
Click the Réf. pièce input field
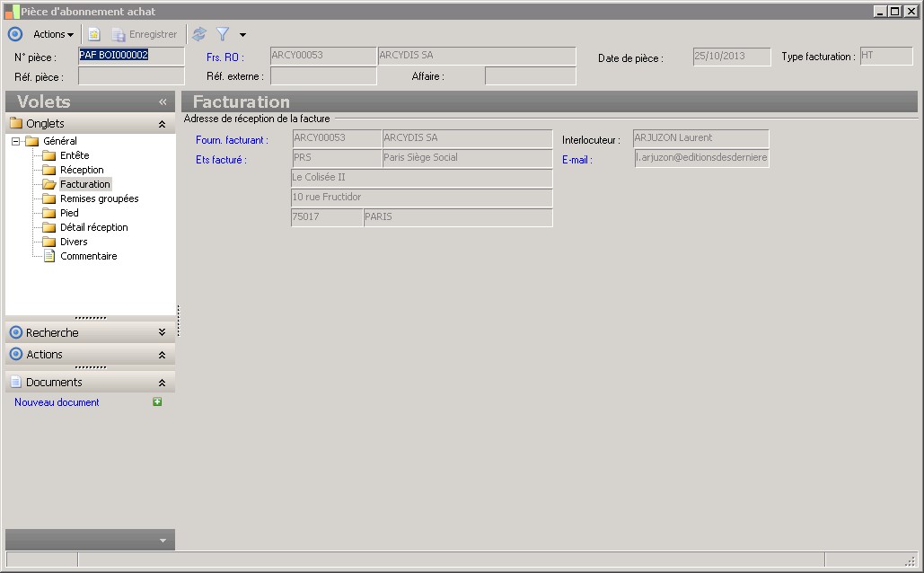(x=131, y=76)
